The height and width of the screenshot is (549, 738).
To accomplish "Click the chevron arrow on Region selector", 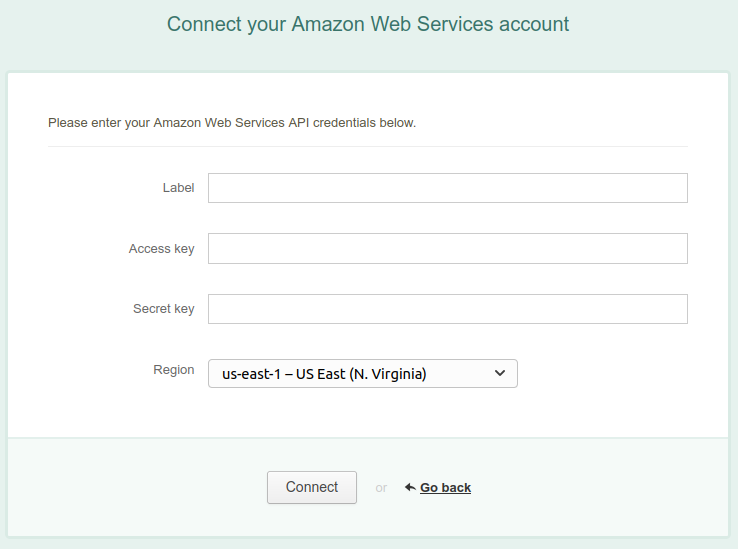I will [501, 373].
